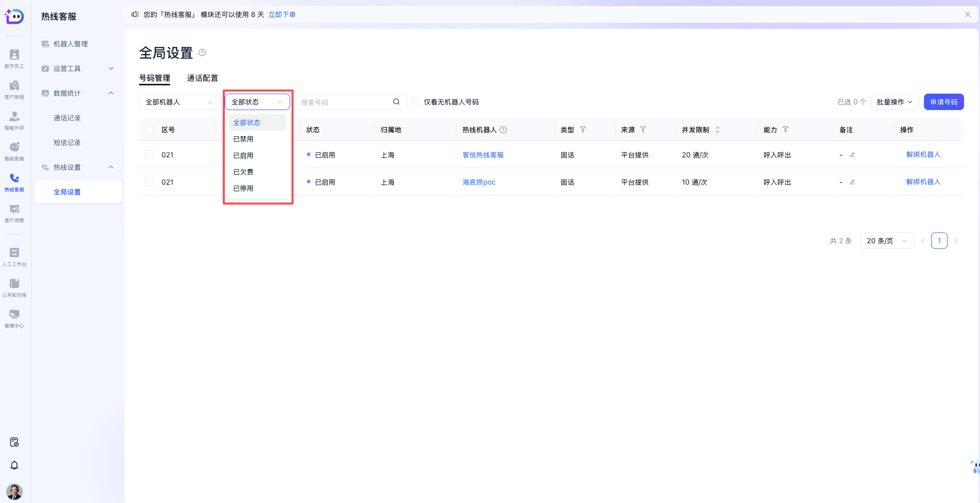Select 已欠费 in the status list
The width and height of the screenshot is (980, 503).
[x=243, y=172]
